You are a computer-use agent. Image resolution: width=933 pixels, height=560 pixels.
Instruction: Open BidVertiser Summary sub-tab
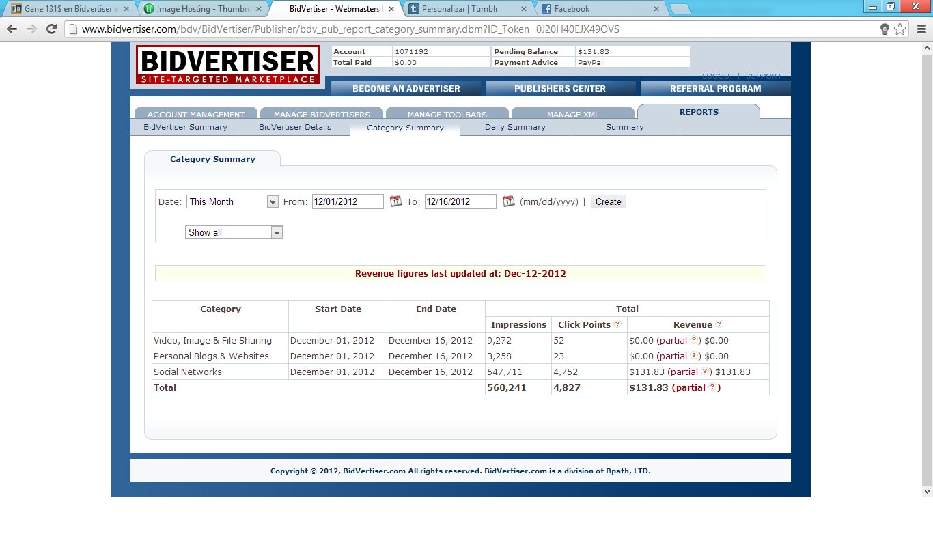pyautogui.click(x=185, y=127)
